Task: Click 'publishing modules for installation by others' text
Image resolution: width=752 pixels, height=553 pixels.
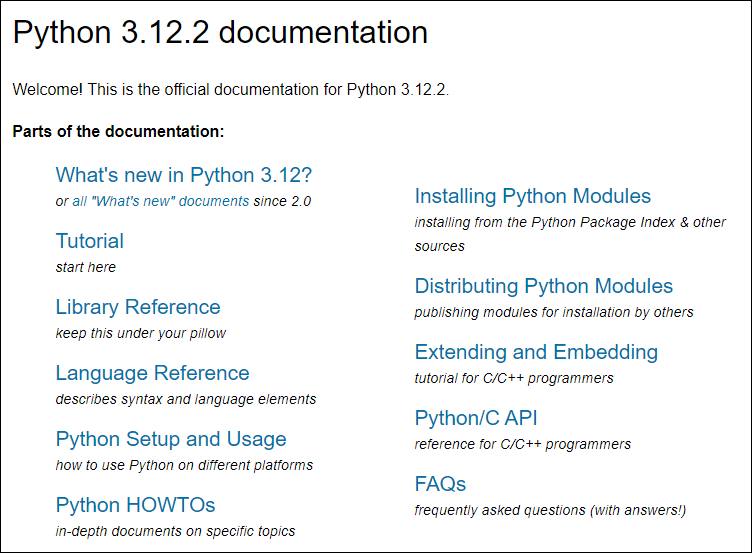Action: (x=554, y=312)
